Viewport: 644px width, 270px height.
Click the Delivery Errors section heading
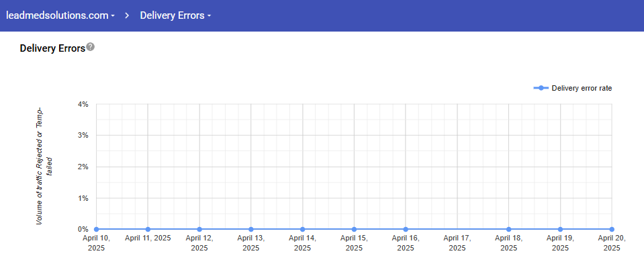(52, 48)
